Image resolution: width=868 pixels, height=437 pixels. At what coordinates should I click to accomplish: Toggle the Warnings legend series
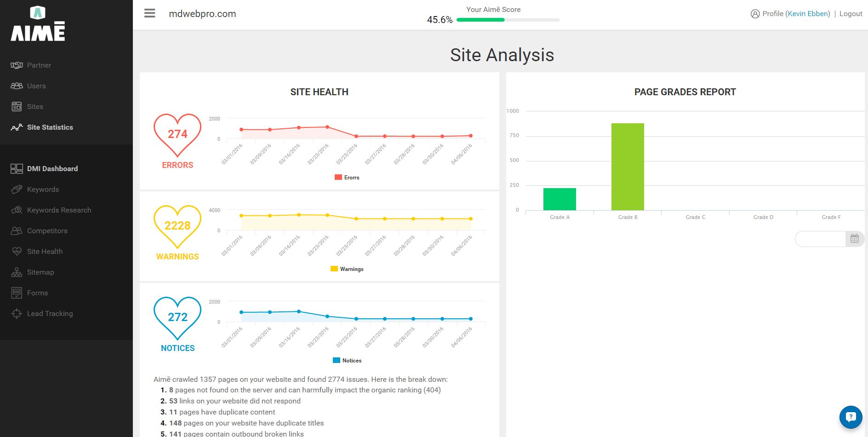pyautogui.click(x=347, y=269)
